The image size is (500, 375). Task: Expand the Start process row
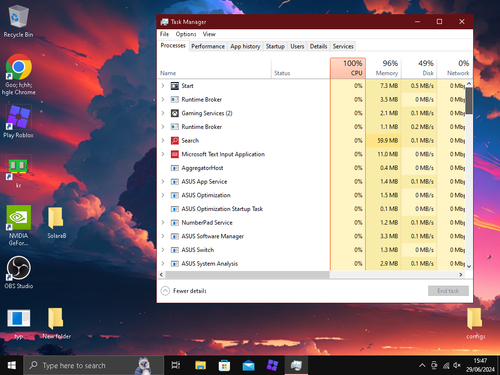tap(163, 86)
